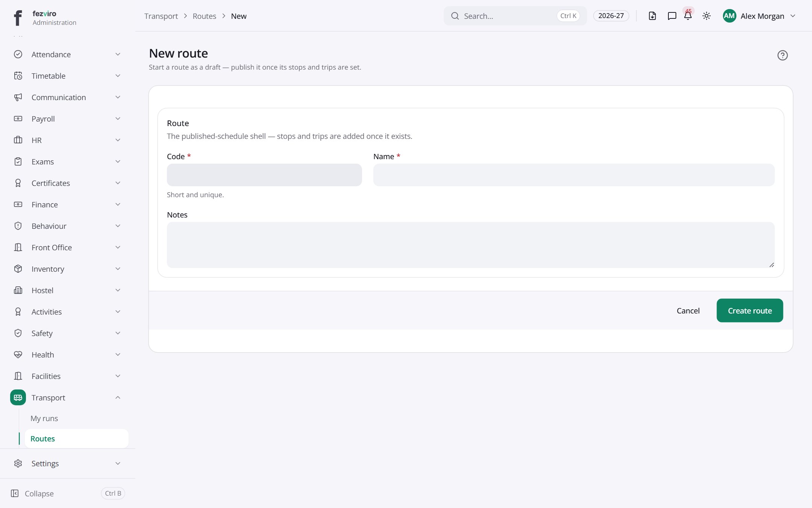Open the help icon beside New route
The width and height of the screenshot is (812, 508).
tap(782, 55)
